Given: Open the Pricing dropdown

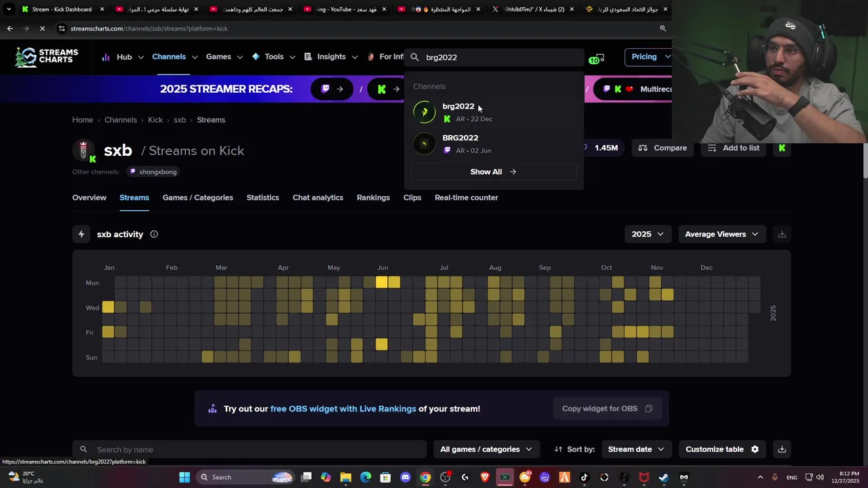Looking at the screenshot, I should (649, 57).
